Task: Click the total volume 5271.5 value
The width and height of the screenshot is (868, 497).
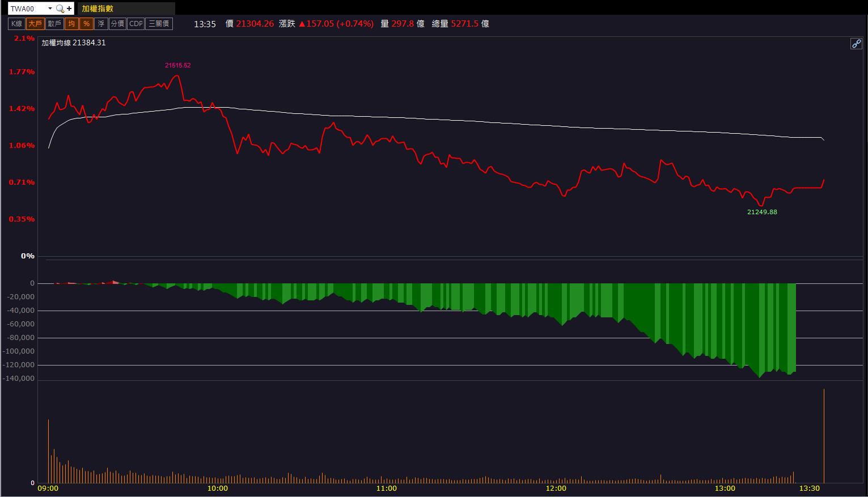Action: (x=465, y=24)
